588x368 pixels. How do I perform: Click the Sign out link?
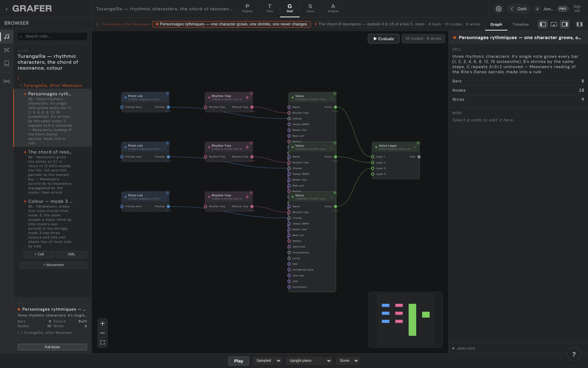coord(577,9)
